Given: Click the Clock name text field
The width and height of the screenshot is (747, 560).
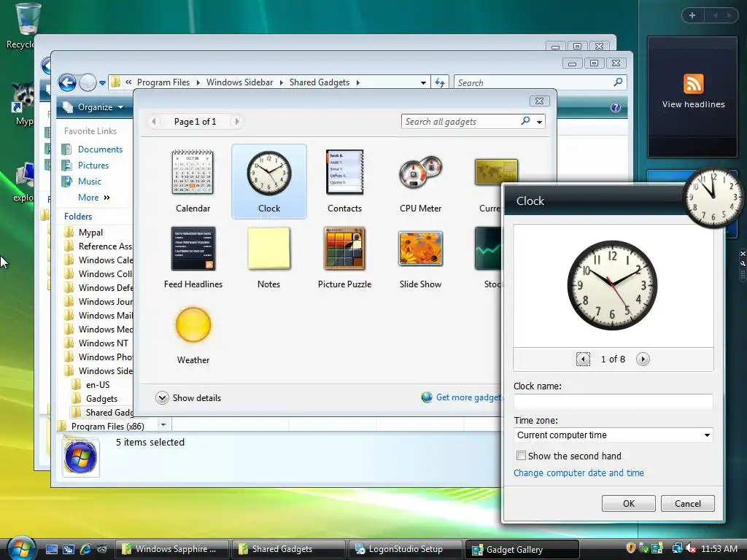Looking at the screenshot, I should coord(613,401).
